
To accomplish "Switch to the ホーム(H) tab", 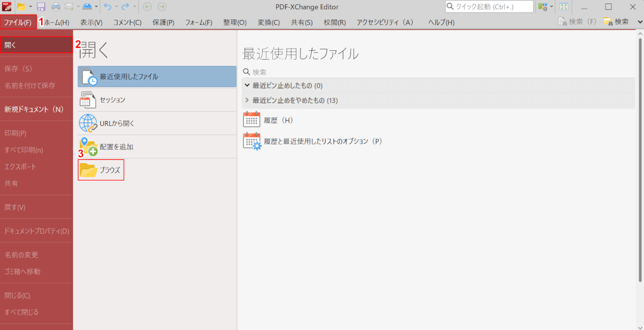I will click(x=56, y=22).
